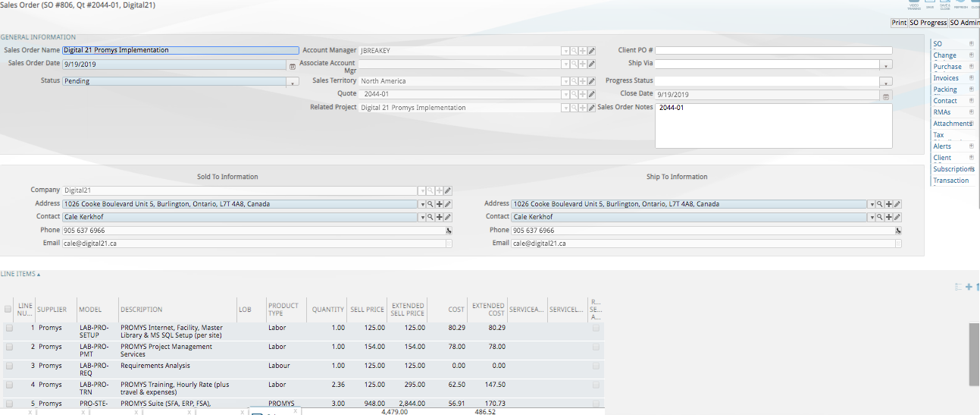This screenshot has width=980, height=415.
Task: Tick checkbox for LAB-PRO-REQ line item
Action: pyautogui.click(x=9, y=366)
